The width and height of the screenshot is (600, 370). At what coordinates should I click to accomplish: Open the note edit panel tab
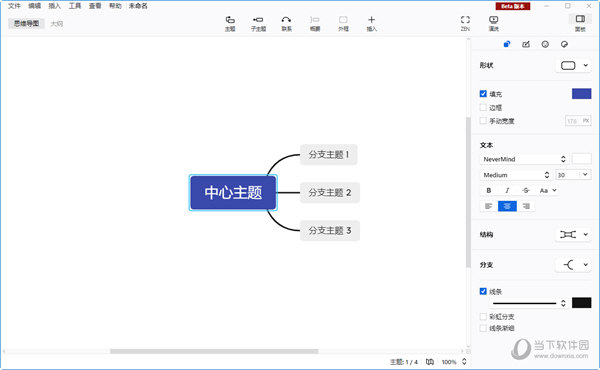point(526,44)
